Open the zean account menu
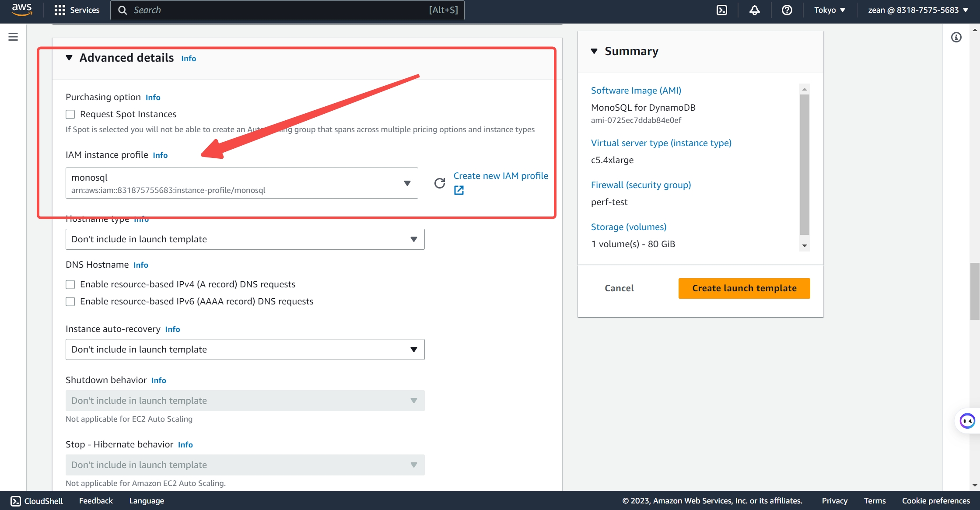Screen dimensions: 980x510 click(x=918, y=10)
